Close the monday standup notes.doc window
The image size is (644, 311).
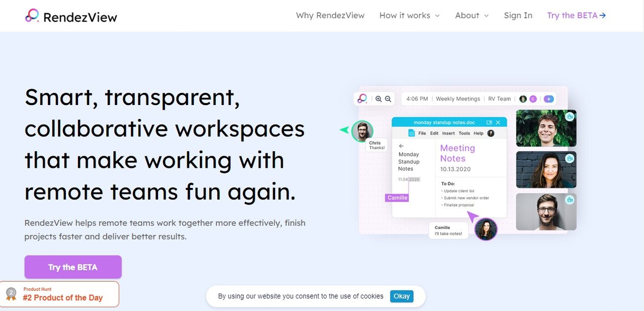point(498,122)
